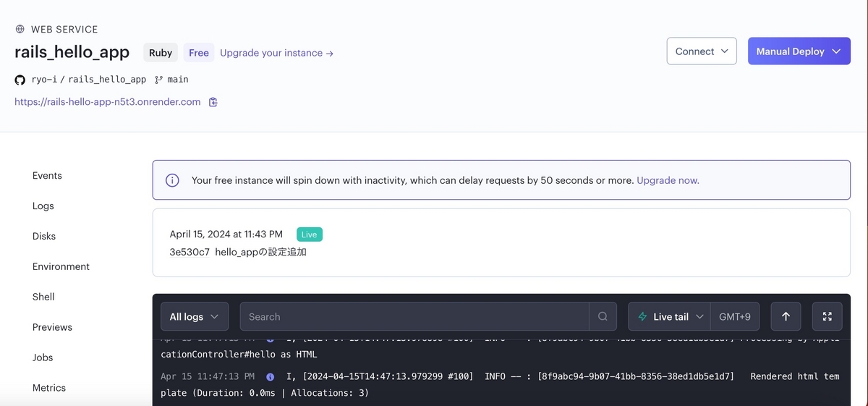This screenshot has height=406, width=868.
Task: Click the rails_hello_app service title
Action: 72,52
